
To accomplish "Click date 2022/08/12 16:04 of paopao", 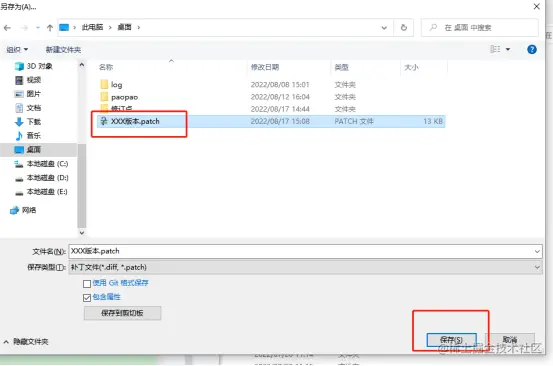I will click(x=280, y=97).
